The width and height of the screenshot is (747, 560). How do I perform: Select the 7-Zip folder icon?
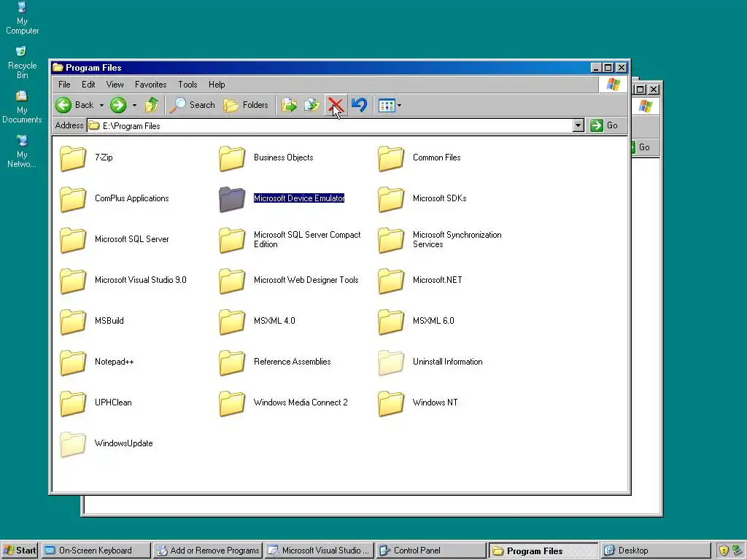pos(73,158)
